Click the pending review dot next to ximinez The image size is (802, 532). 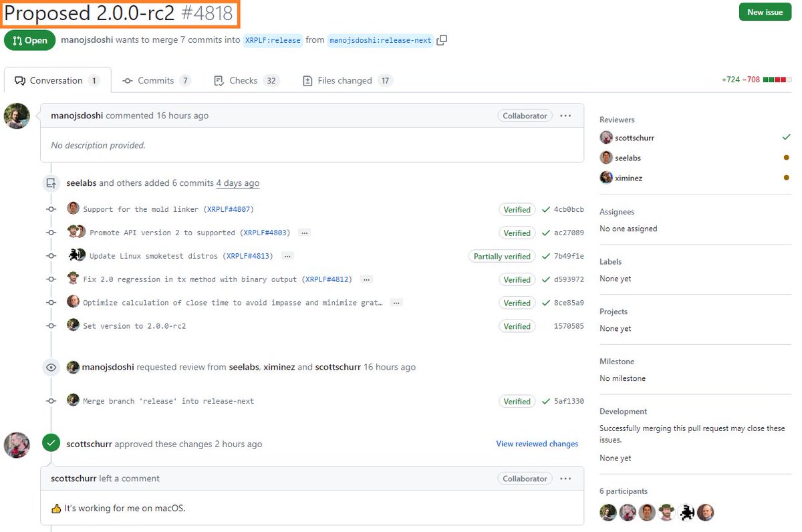click(x=787, y=178)
